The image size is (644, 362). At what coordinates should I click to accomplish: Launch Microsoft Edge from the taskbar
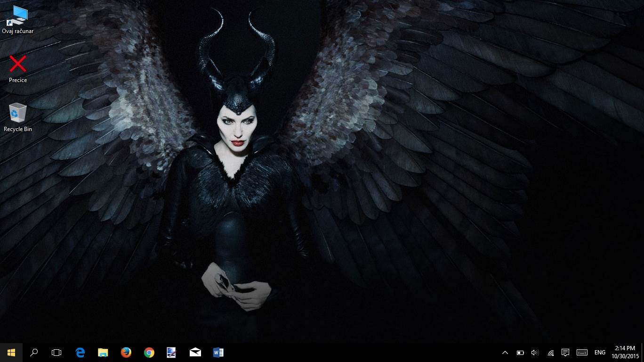click(x=80, y=353)
